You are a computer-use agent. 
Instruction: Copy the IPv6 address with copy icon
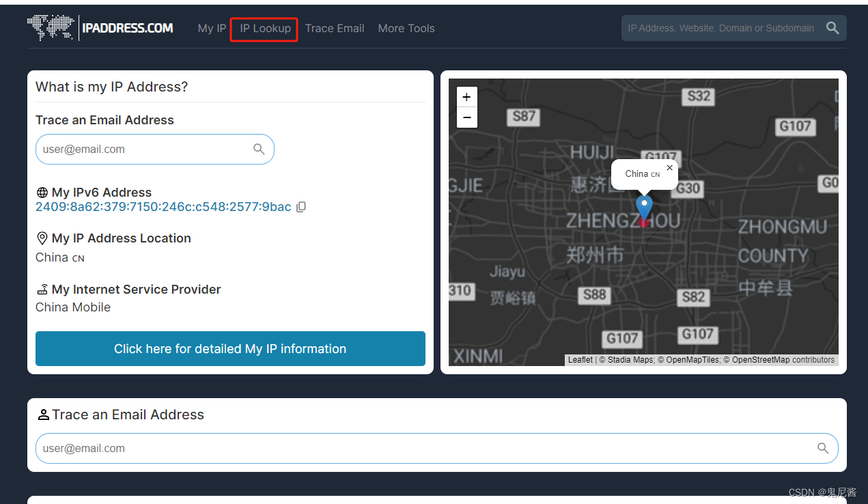tap(301, 207)
